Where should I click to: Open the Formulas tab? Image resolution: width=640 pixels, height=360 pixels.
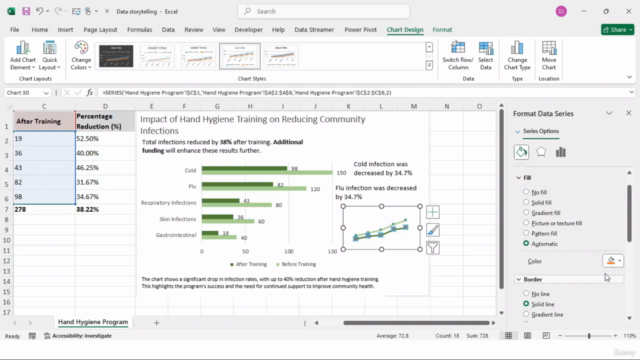(x=140, y=30)
